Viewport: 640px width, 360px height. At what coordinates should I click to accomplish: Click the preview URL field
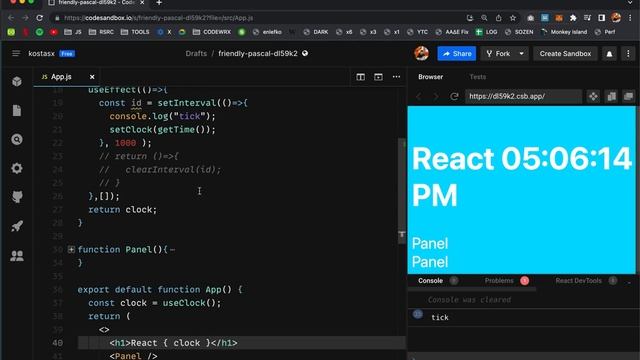(523, 96)
